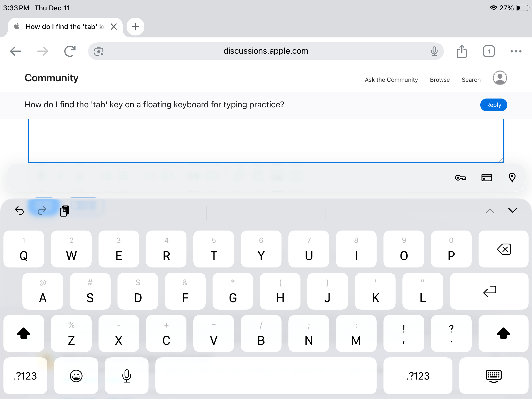Tap the share icon in browser toolbar

click(x=462, y=51)
